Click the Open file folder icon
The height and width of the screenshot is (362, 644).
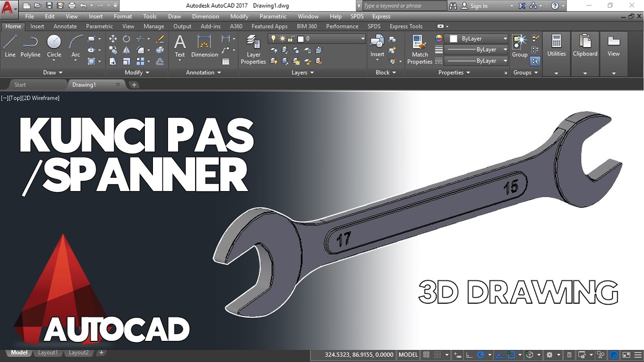[38, 6]
